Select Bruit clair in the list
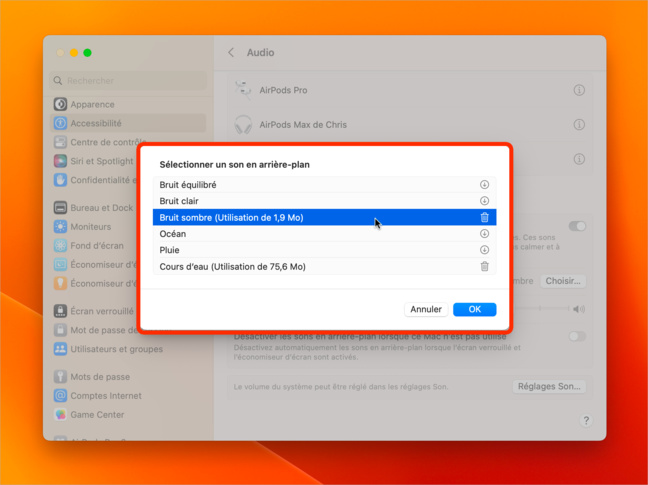 point(324,201)
